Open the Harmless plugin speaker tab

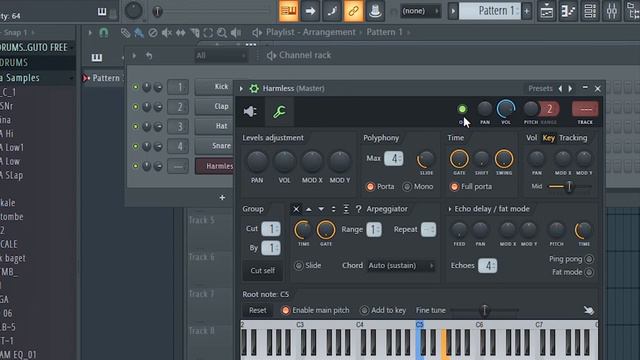pyautogui.click(x=250, y=111)
